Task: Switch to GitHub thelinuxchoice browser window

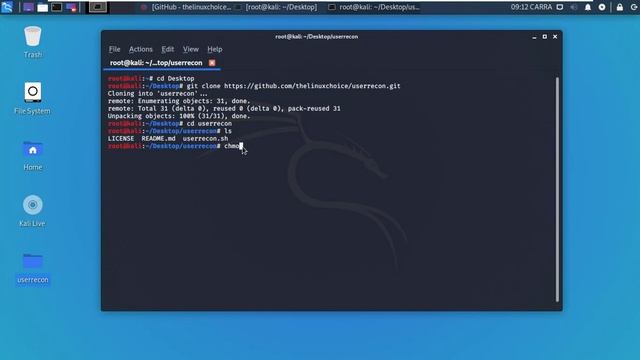Action: [x=186, y=7]
